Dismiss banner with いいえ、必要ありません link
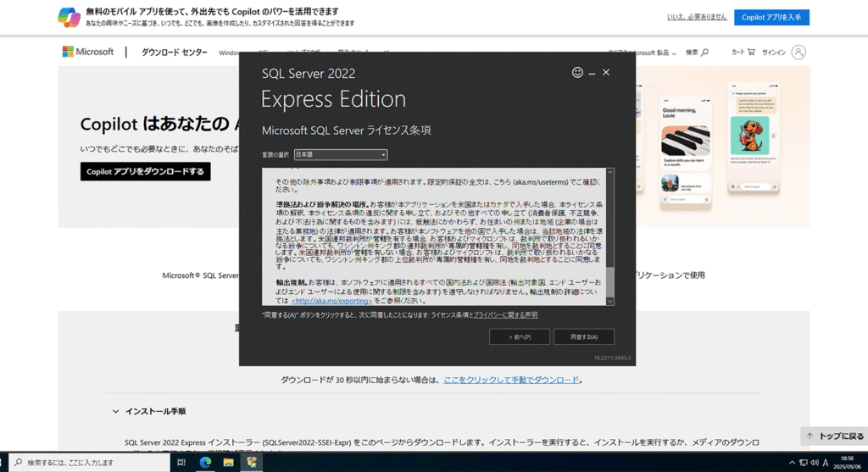Image resolution: width=868 pixels, height=472 pixels. point(697,17)
